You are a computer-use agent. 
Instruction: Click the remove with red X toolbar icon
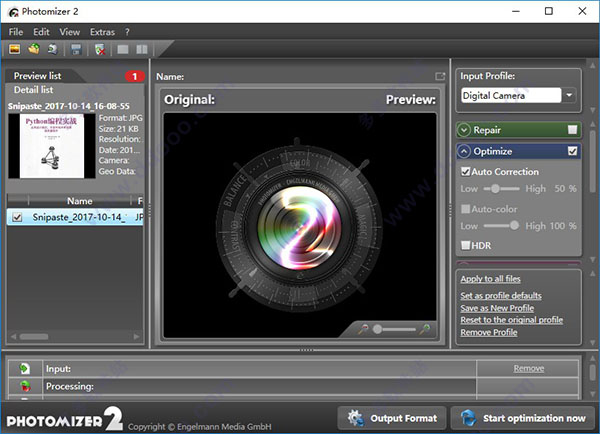pos(99,49)
